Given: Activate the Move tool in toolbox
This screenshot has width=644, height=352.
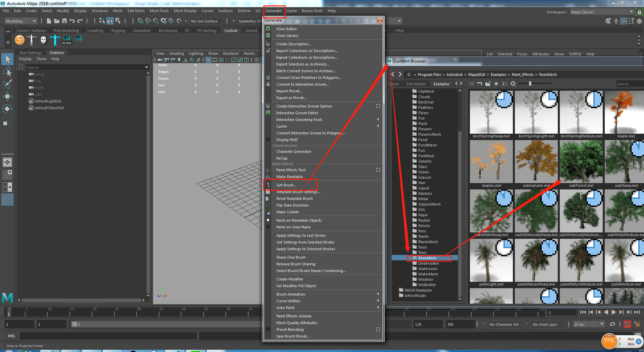Looking at the screenshot, I should (7, 96).
